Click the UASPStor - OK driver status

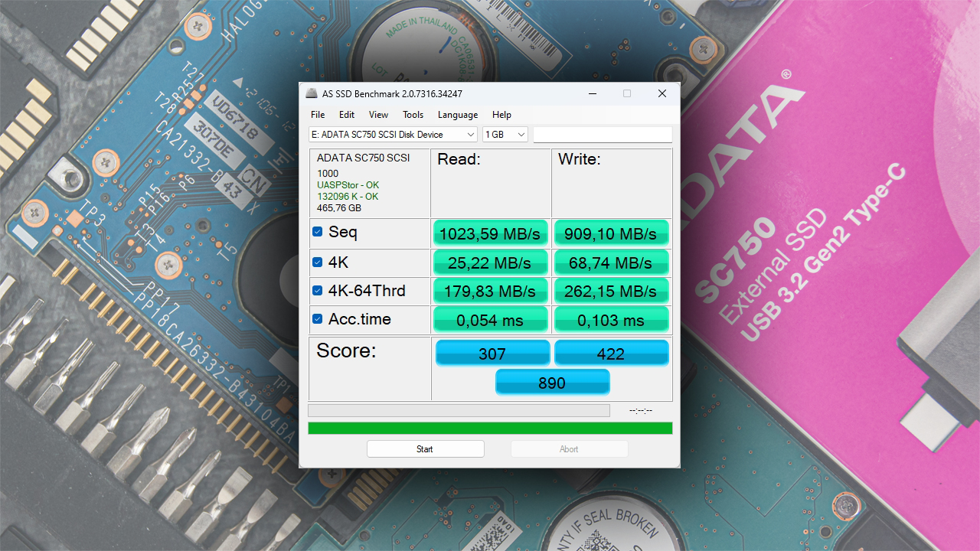pos(348,185)
